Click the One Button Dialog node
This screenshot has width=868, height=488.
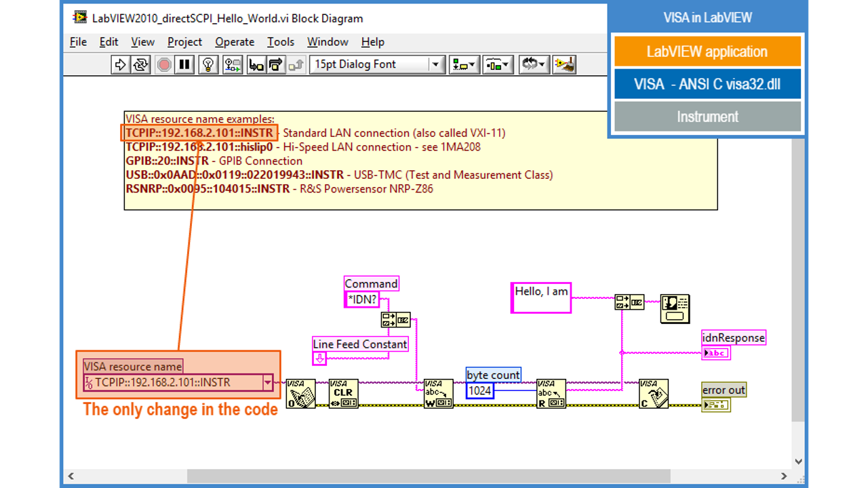[675, 309]
